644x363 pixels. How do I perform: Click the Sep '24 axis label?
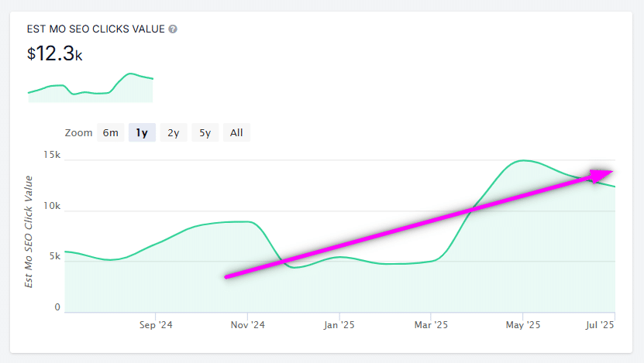click(156, 325)
